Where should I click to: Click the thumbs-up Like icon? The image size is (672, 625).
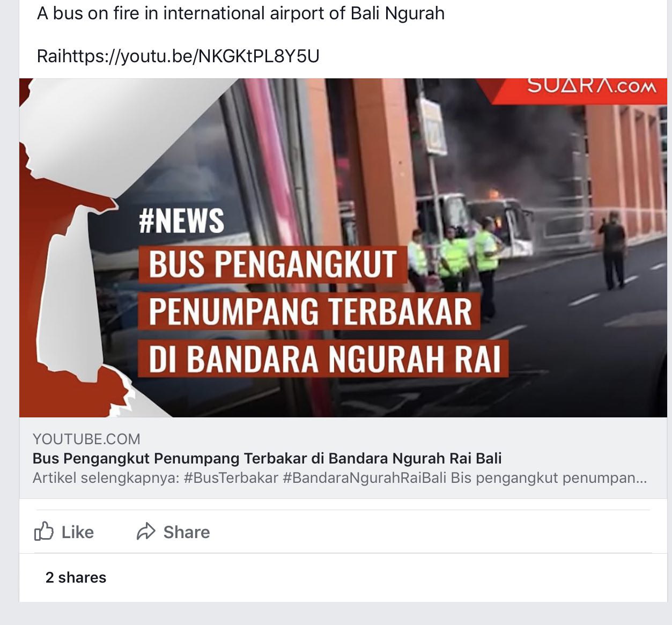click(44, 532)
